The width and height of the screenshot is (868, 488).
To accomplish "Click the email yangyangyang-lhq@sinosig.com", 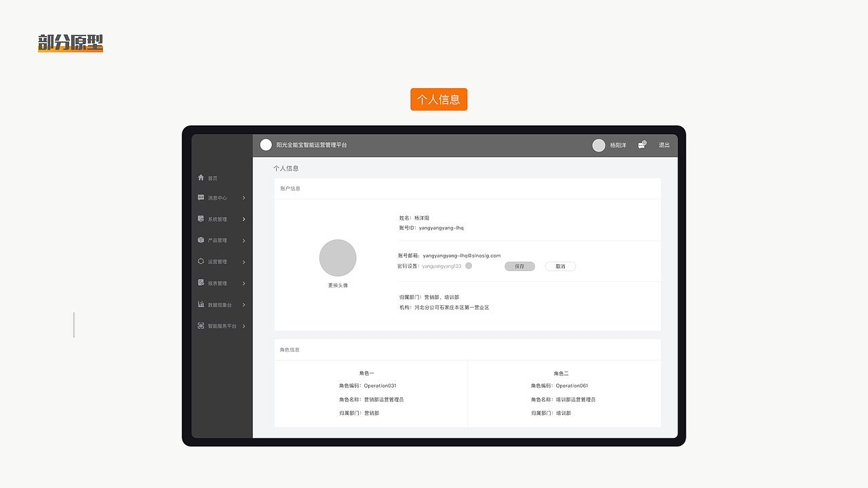I will (462, 256).
